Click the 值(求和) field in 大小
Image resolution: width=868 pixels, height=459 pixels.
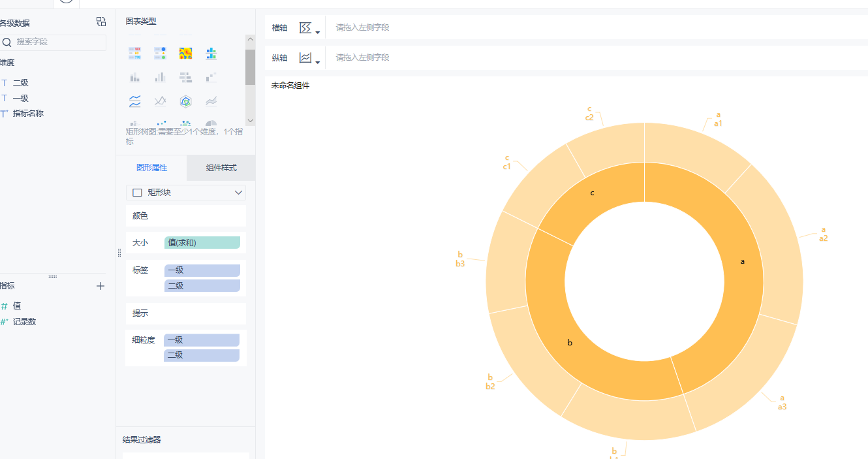click(x=202, y=243)
